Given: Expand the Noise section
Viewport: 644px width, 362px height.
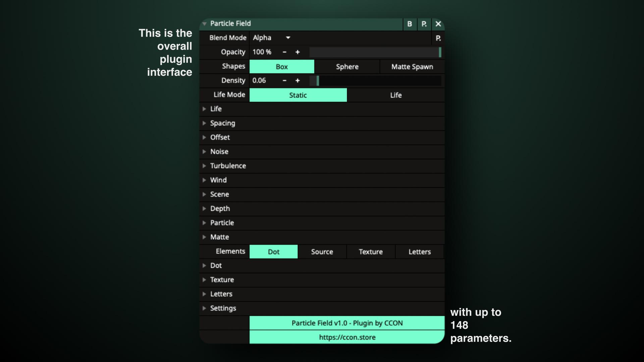Looking at the screenshot, I should (322, 152).
